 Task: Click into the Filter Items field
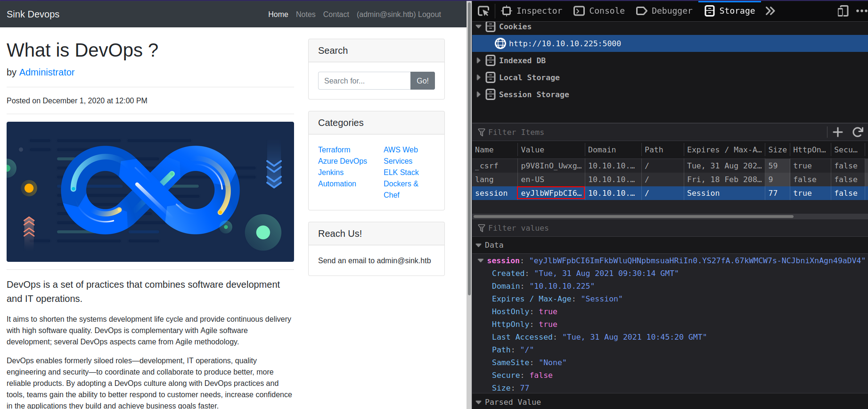click(650, 132)
